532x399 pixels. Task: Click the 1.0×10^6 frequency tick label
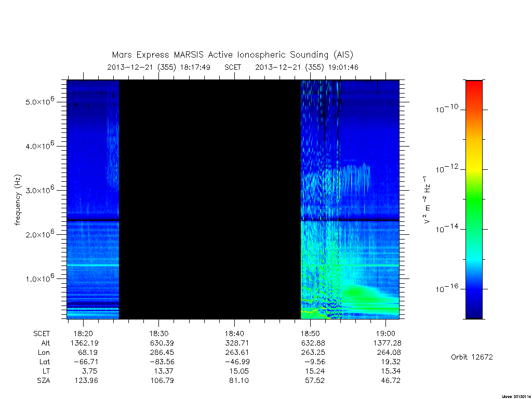point(39,278)
